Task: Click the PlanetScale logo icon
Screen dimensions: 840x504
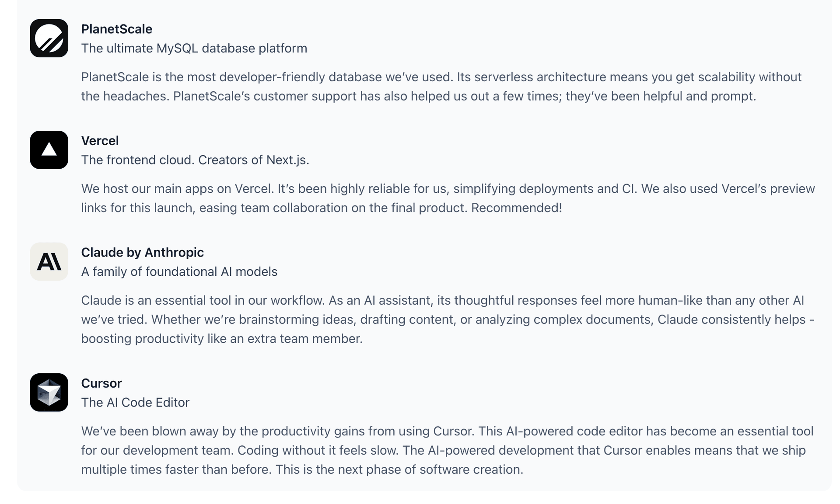Action: (49, 38)
